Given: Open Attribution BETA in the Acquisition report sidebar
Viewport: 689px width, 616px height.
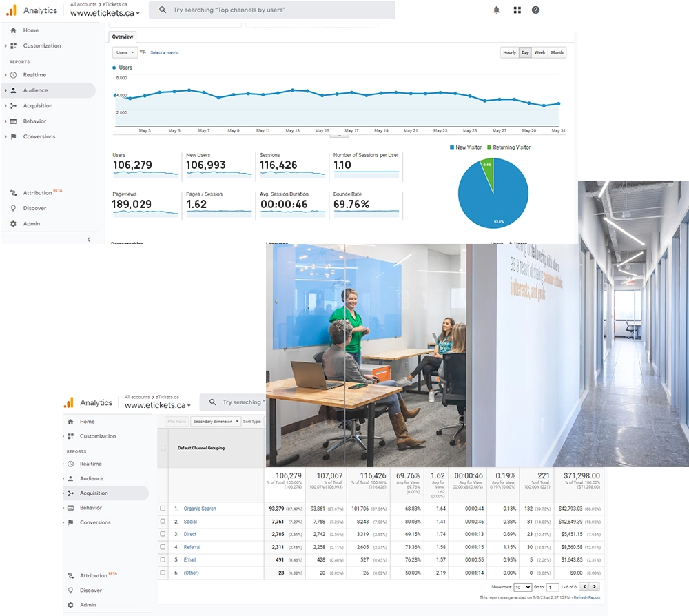Looking at the screenshot, I should (x=93, y=575).
